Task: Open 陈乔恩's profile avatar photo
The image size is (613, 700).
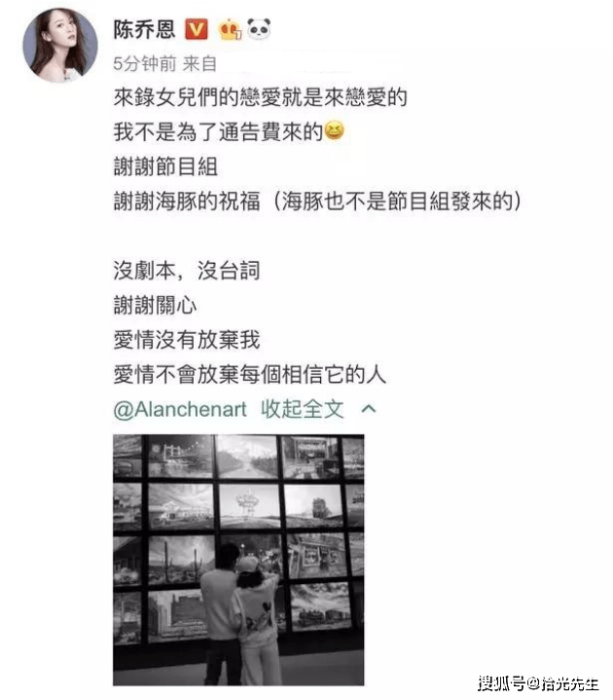Action: point(60,46)
